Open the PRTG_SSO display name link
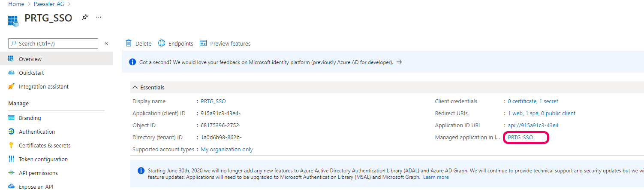Image resolution: width=644 pixels, height=190 pixels. click(x=213, y=101)
